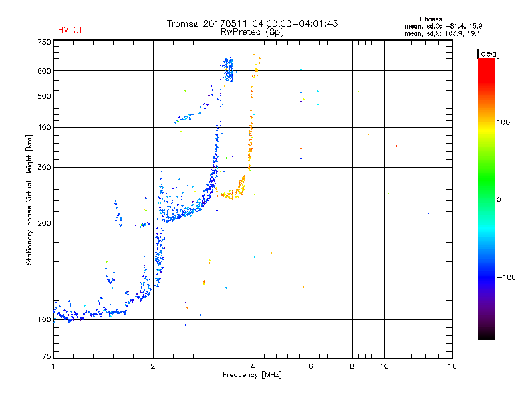Click the blue echo cluster above 600 km

(x=228, y=70)
